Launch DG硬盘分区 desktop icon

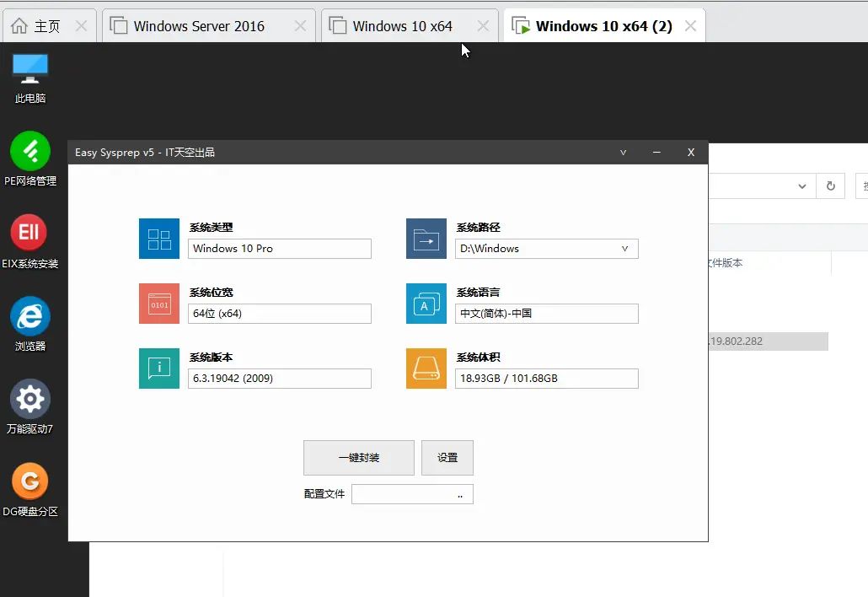tap(29, 489)
